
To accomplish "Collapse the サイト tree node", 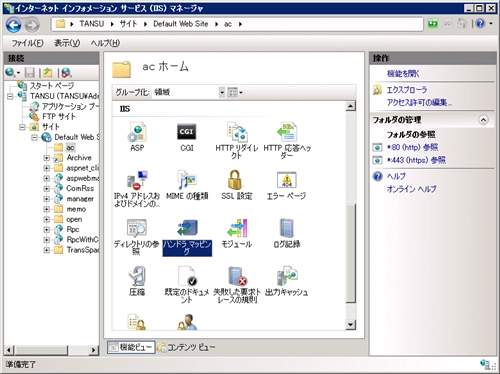I will [x=22, y=127].
